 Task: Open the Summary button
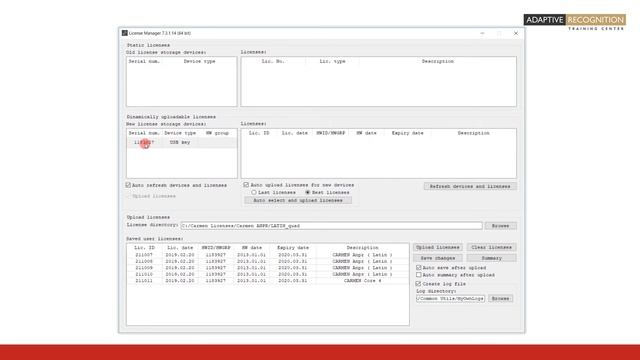[491, 258]
